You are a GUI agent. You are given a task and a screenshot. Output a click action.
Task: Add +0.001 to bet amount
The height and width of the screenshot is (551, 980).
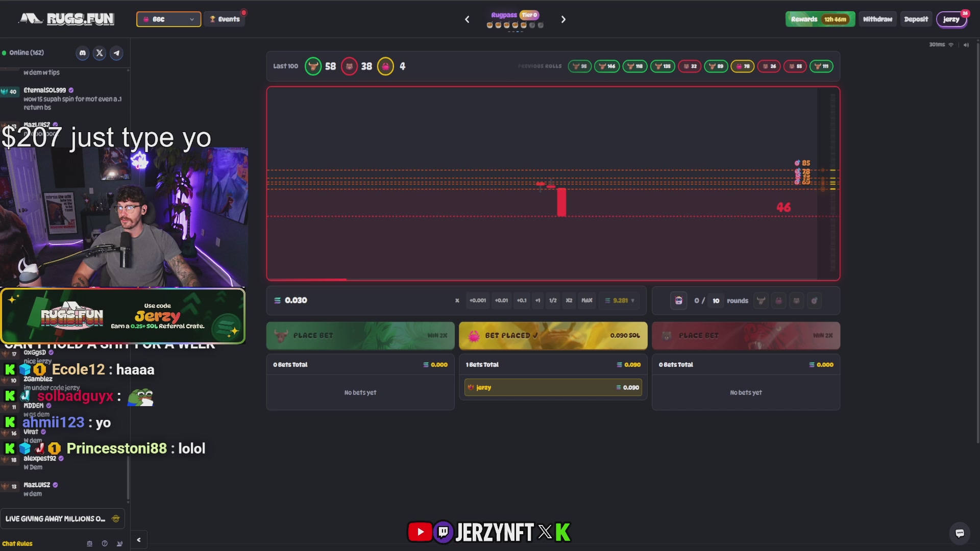tap(478, 300)
